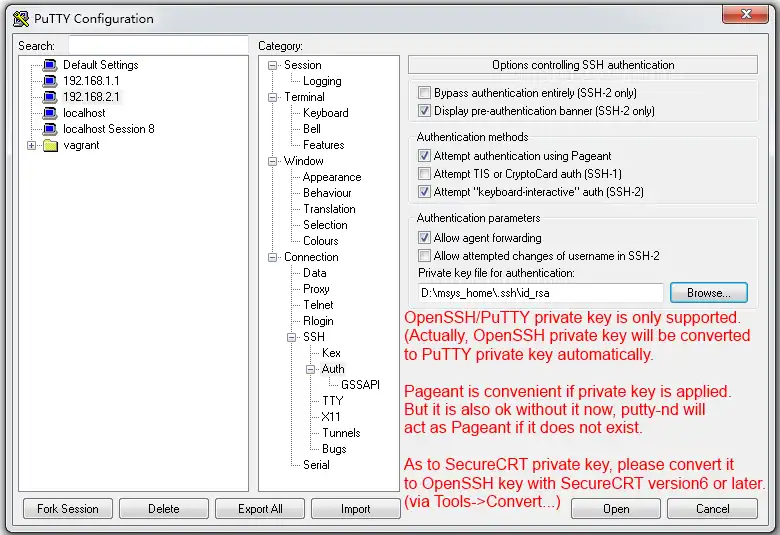
Task: Select the Telnet category
Action: pyautogui.click(x=318, y=305)
